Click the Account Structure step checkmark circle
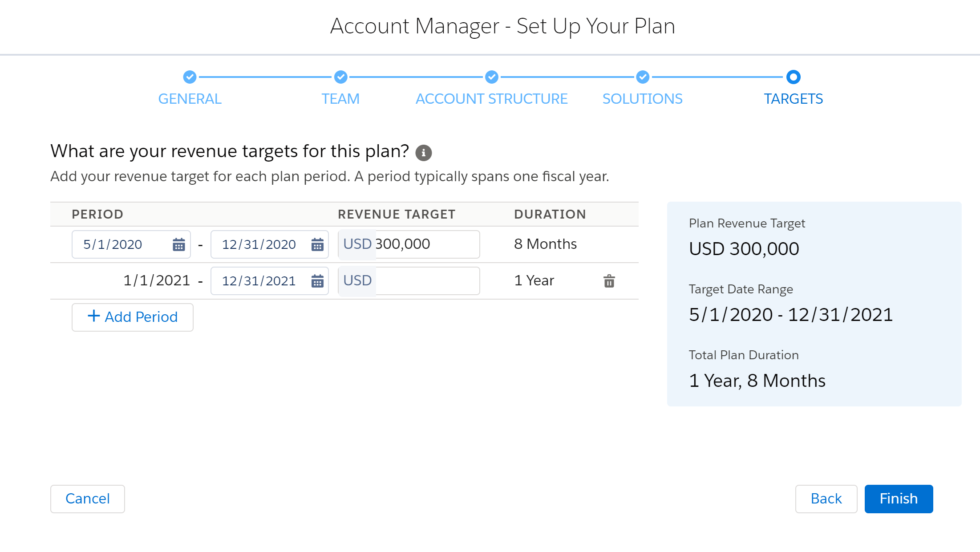The height and width of the screenshot is (552, 980). click(x=491, y=77)
